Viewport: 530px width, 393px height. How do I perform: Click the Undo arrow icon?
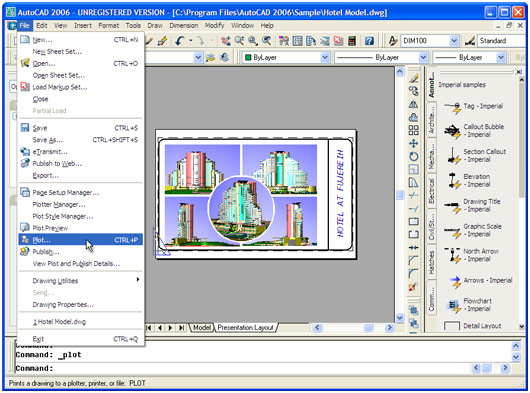[x=179, y=41]
